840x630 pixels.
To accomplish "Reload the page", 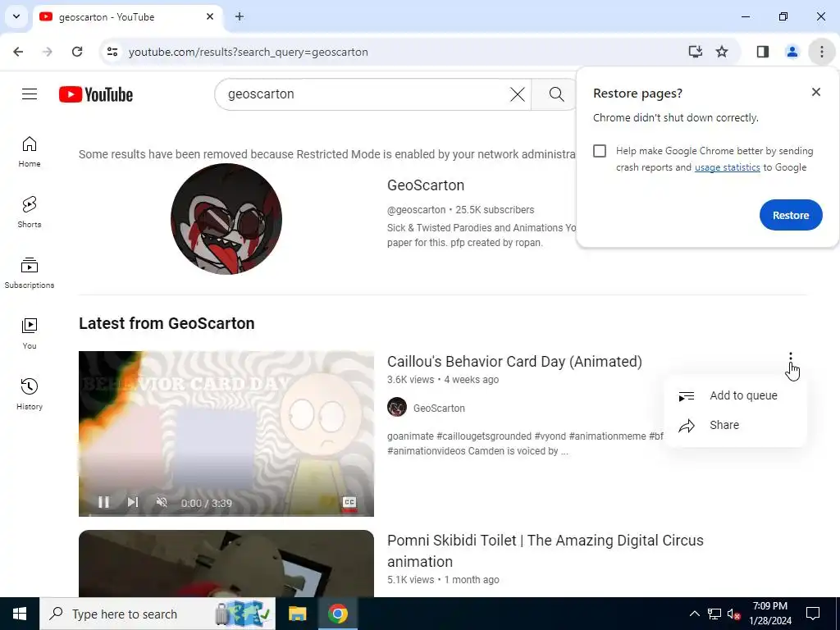I will [x=77, y=52].
